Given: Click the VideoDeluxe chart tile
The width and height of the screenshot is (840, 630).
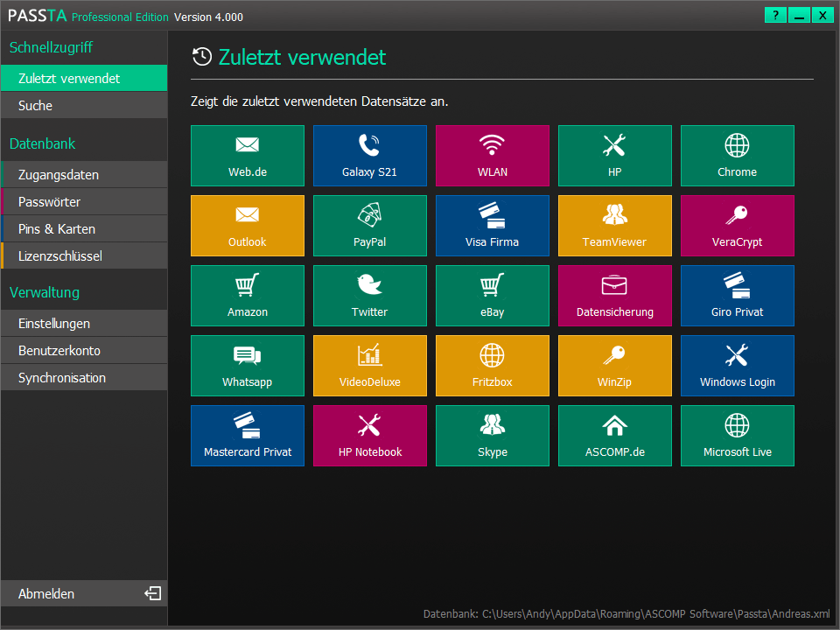Looking at the screenshot, I should coord(369,366).
